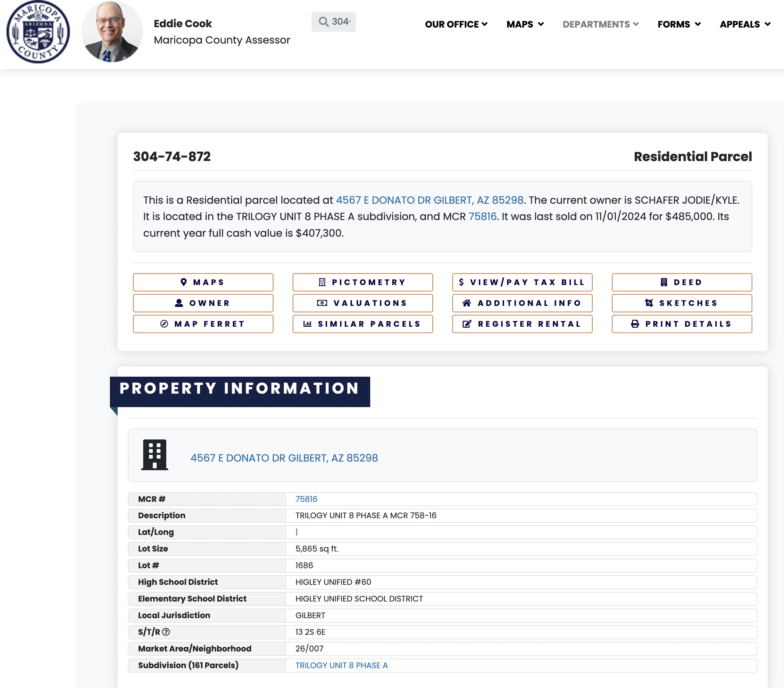Click the Maricopa County seal logo
The width and height of the screenshot is (784, 688).
point(38,32)
